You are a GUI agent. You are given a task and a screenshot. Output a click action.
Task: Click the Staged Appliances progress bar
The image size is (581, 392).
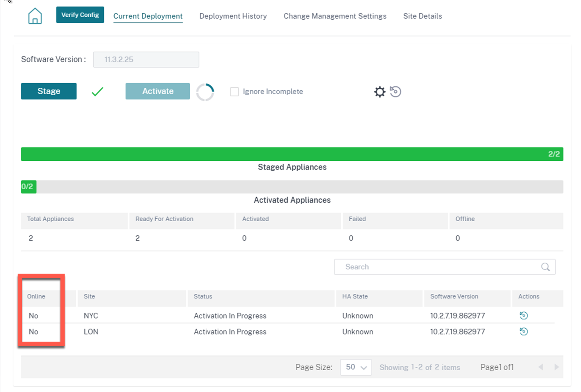coord(292,154)
